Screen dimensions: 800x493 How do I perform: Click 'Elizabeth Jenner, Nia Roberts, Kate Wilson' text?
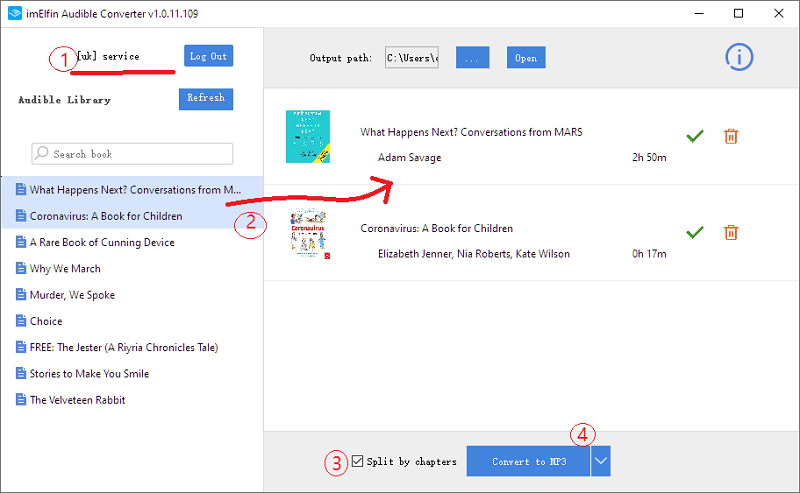tap(473, 254)
